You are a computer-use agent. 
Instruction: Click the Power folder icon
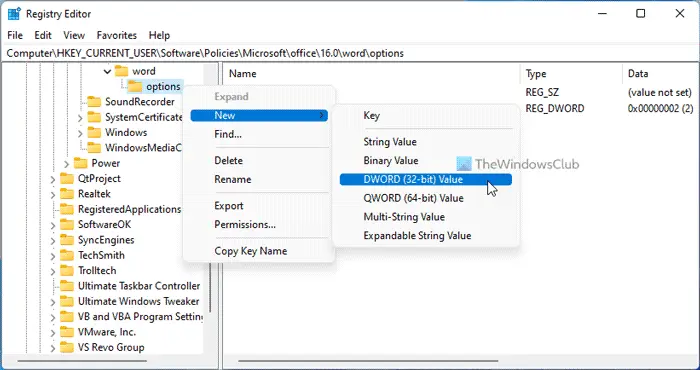click(80, 163)
